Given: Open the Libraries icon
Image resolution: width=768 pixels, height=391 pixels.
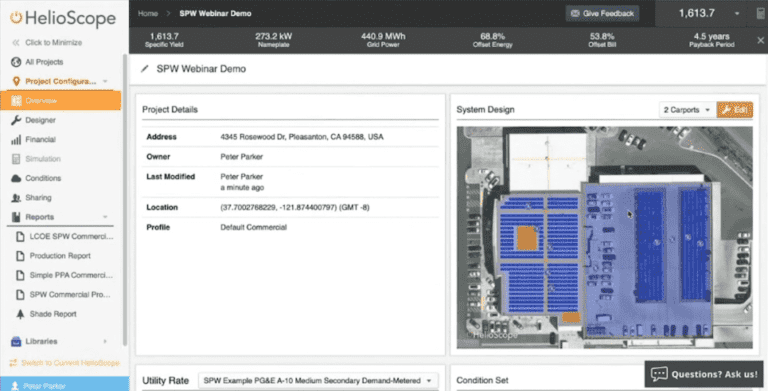Looking at the screenshot, I should pos(16,342).
